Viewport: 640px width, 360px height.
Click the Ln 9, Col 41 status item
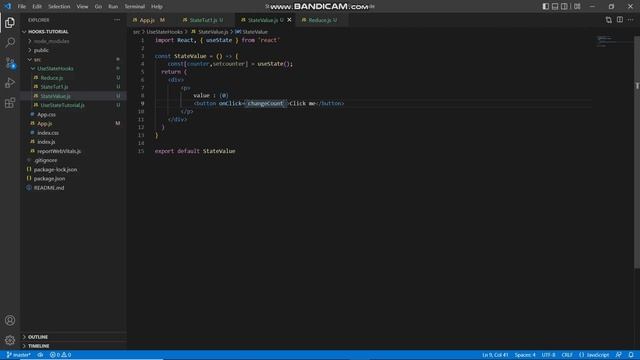click(495, 355)
